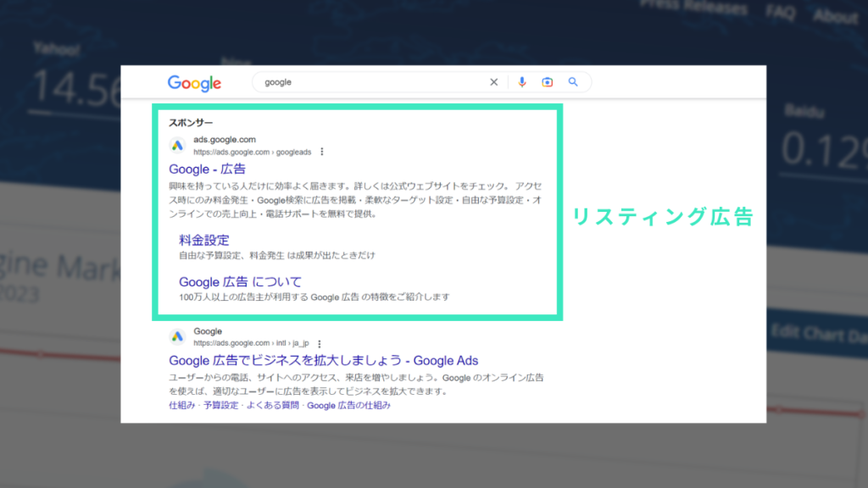
Task: Select the "よくある質問" sitelink
Action: point(272,406)
